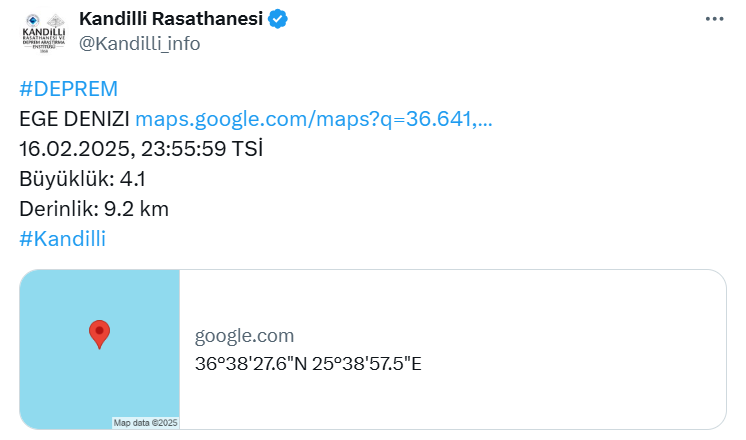This screenshot has height=440, width=746.
Task: Click the Büyüklük: 4.1 magnitude line
Action: pos(82,179)
